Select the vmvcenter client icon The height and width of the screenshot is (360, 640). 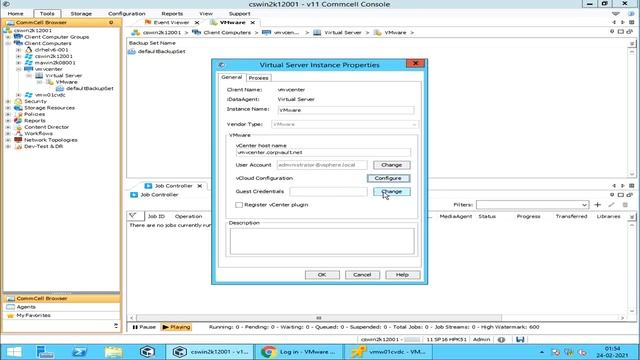[29, 69]
